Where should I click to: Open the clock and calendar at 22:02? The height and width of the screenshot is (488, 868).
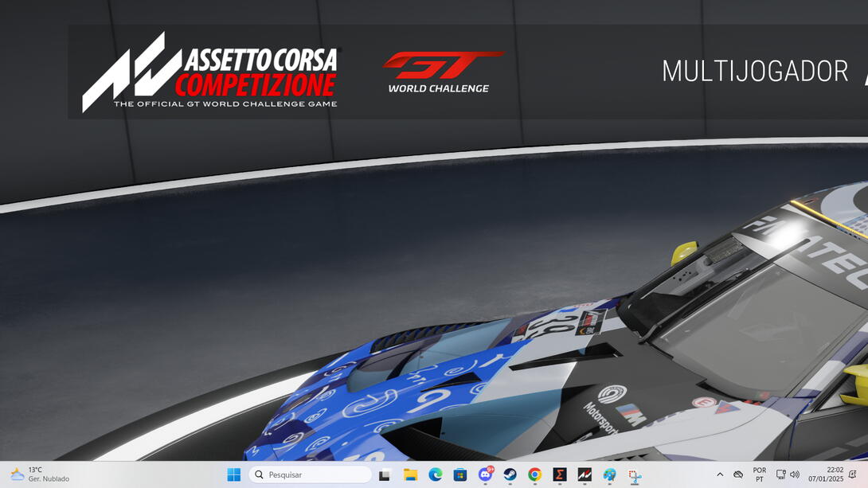point(825,474)
